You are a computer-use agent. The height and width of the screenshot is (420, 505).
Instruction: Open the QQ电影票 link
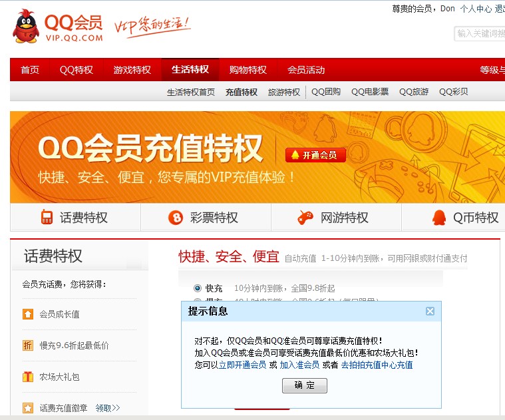coord(370,92)
